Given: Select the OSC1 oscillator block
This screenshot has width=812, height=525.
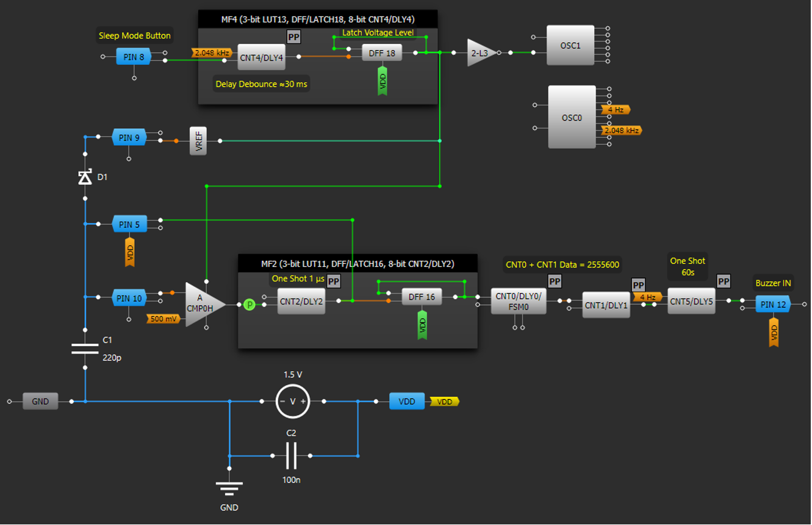Looking at the screenshot, I should click(x=570, y=45).
